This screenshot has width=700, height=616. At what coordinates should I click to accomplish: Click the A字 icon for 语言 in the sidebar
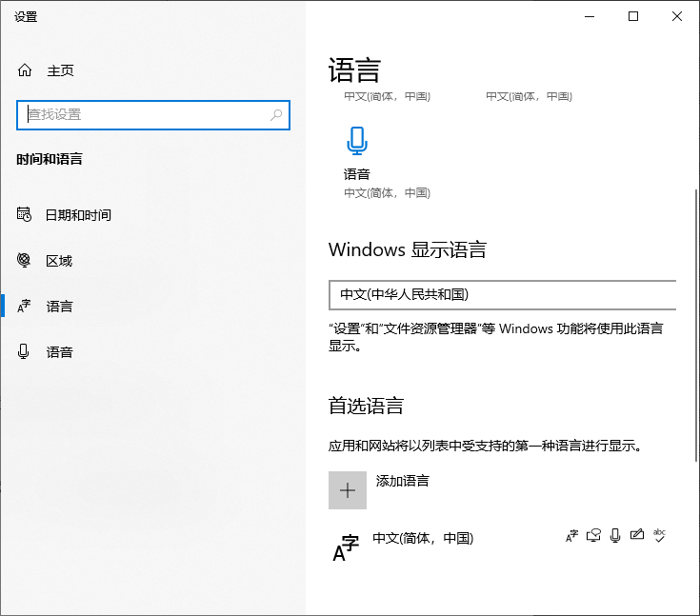point(24,306)
